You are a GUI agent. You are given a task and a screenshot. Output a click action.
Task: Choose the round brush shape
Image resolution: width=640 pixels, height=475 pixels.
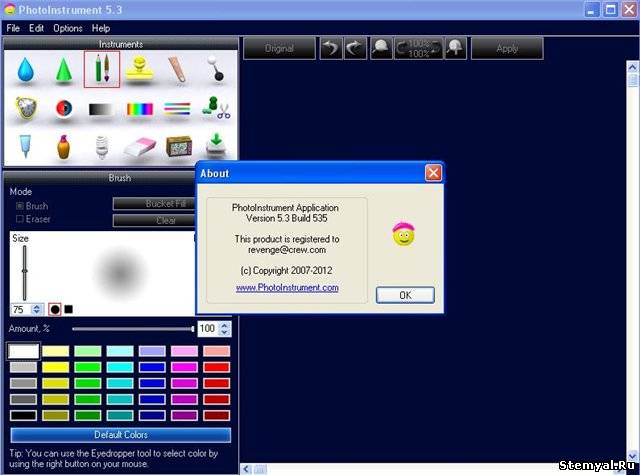(x=55, y=309)
